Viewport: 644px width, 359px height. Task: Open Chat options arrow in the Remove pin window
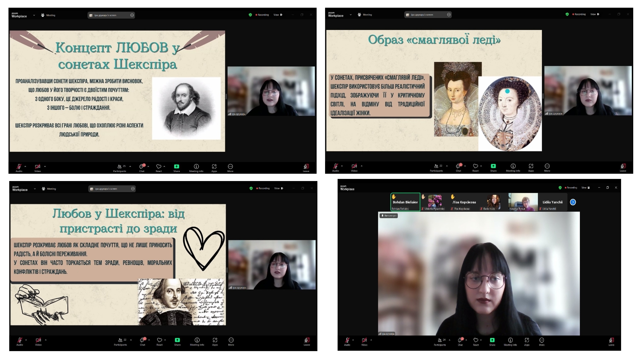point(466,340)
